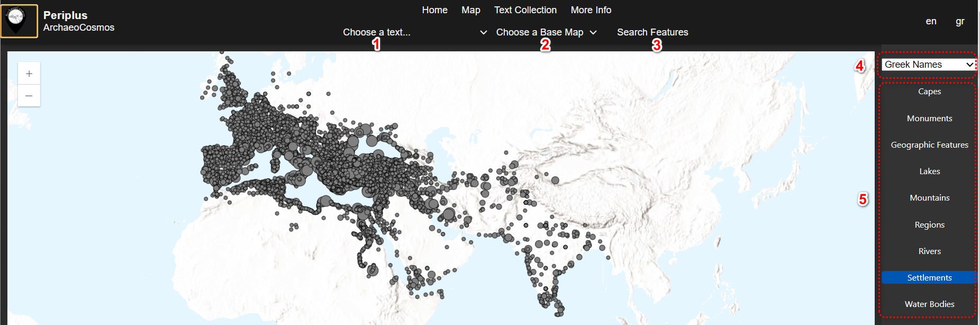Open the Text Collection page
Image resolution: width=980 pixels, height=325 pixels.
coord(525,10)
